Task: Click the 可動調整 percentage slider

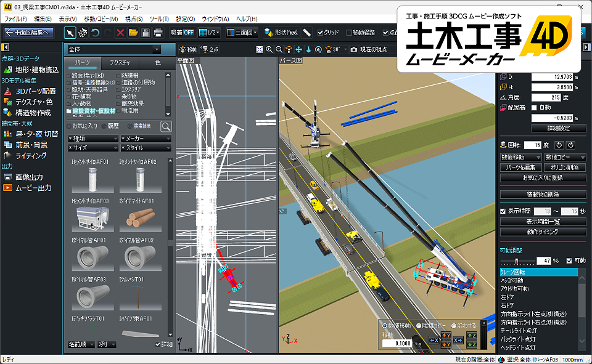Action: 517,261
